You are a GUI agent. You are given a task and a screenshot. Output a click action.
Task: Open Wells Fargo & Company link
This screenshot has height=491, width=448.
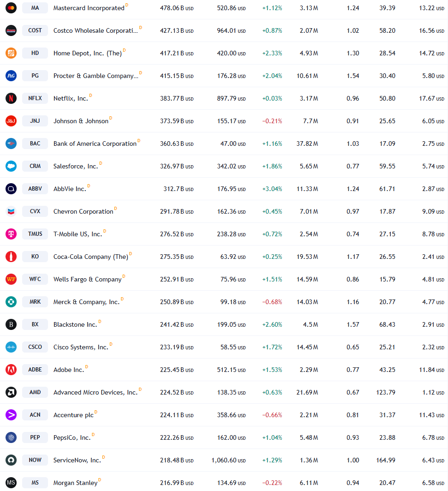(x=87, y=279)
